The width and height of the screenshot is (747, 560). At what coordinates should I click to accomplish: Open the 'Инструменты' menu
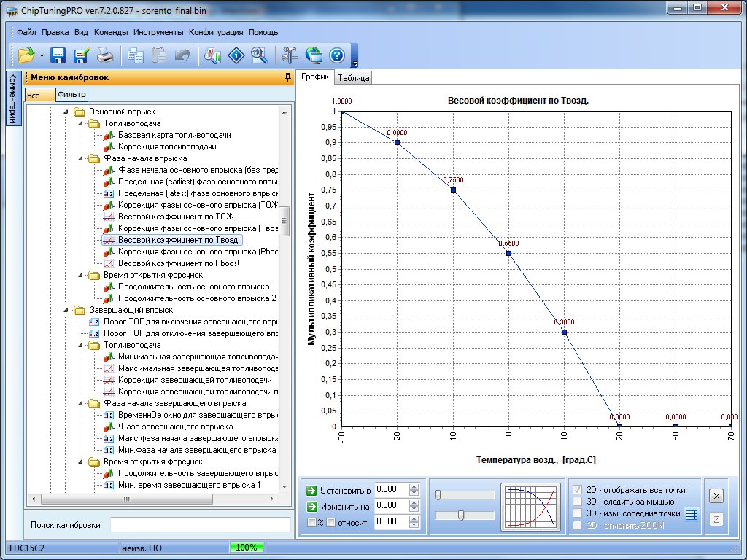click(x=158, y=32)
